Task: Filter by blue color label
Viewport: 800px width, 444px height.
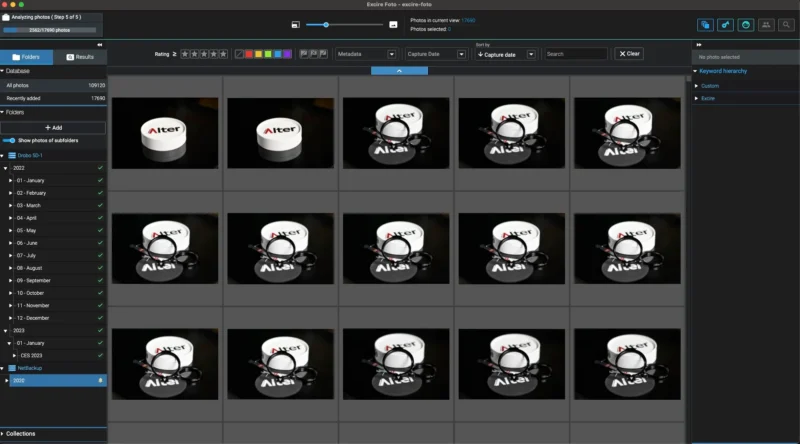Action: click(x=278, y=54)
